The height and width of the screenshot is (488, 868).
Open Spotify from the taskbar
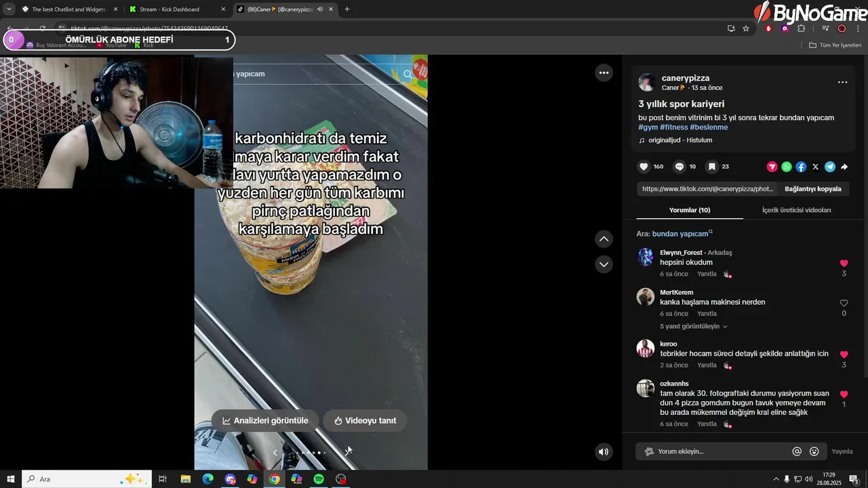point(319,479)
